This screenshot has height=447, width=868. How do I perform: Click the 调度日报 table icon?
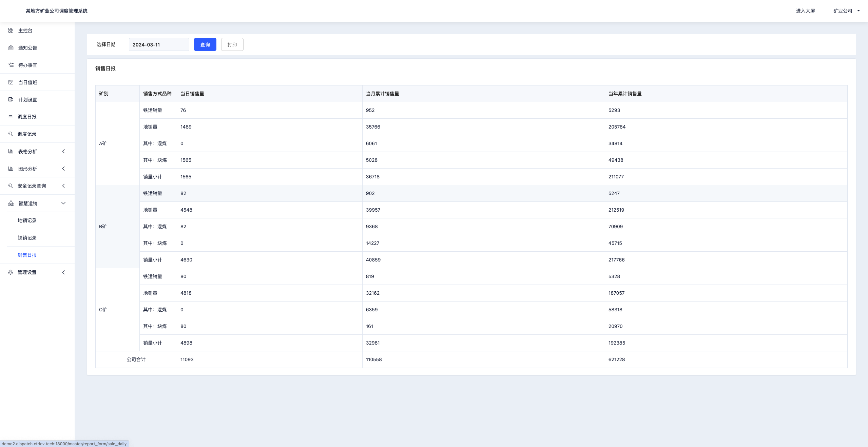pos(11,117)
